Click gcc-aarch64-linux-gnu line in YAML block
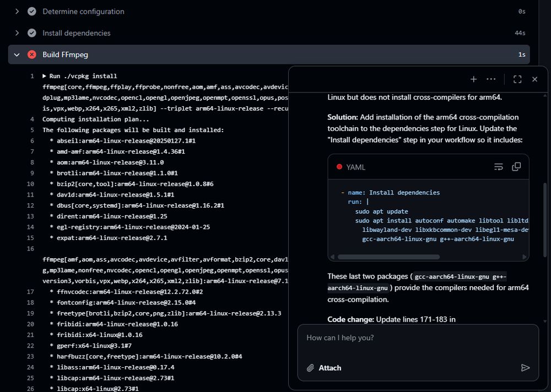The height and width of the screenshot is (392, 551). (438, 239)
